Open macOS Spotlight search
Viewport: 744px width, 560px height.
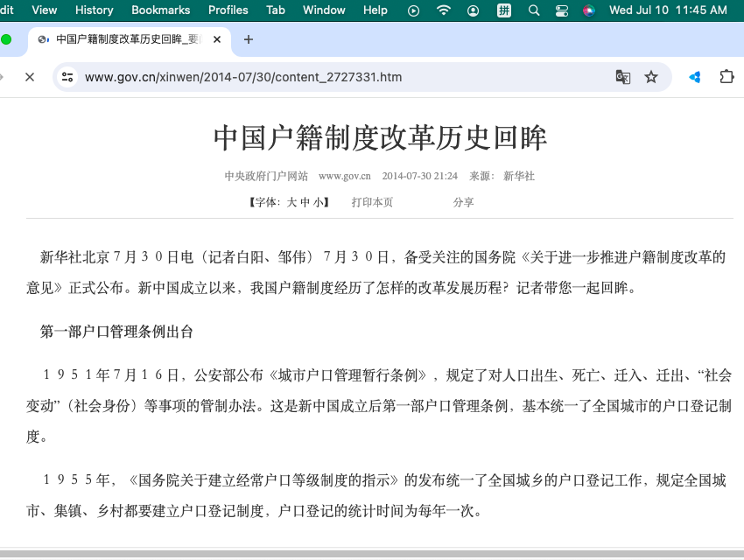[534, 10]
